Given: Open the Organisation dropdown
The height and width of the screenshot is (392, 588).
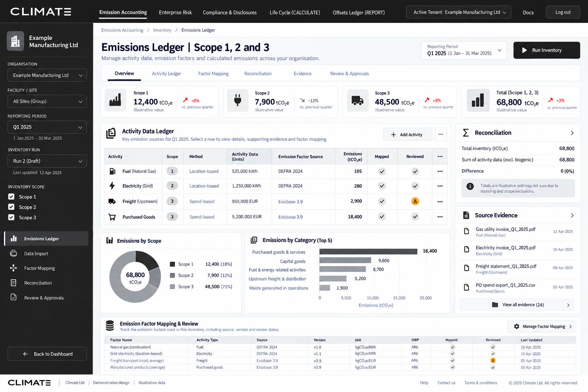Looking at the screenshot, I should click(x=47, y=75).
